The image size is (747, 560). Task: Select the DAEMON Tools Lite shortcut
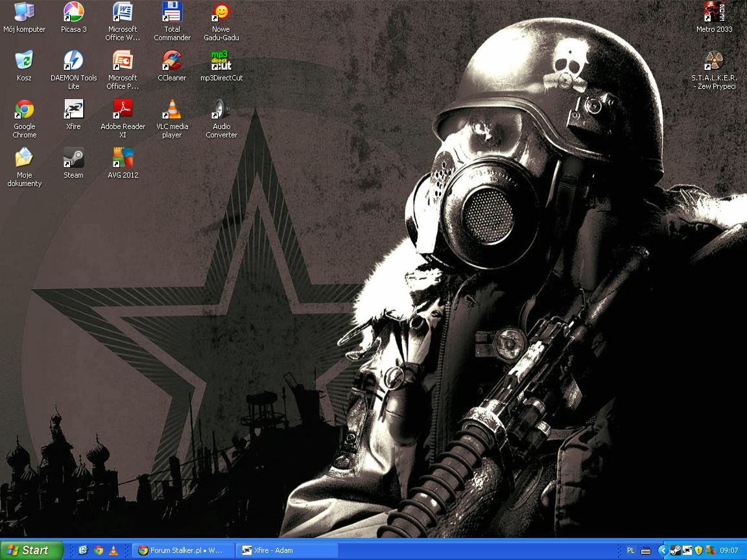click(73, 70)
